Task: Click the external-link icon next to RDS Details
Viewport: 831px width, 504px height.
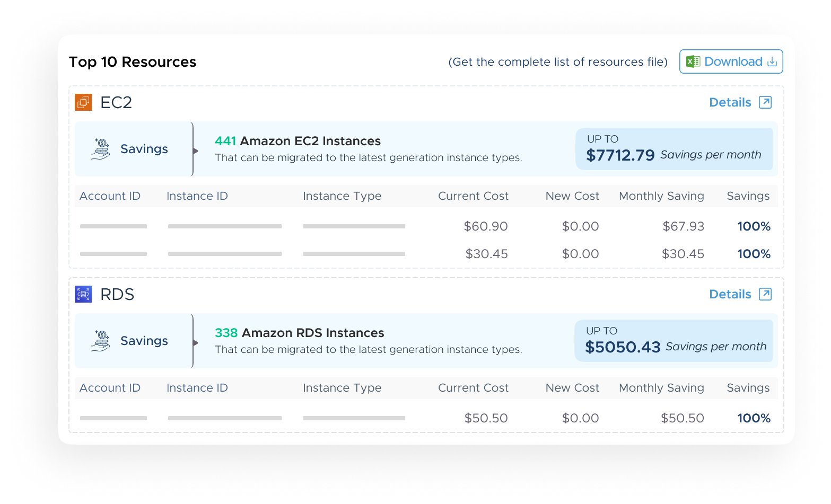Action: [765, 294]
